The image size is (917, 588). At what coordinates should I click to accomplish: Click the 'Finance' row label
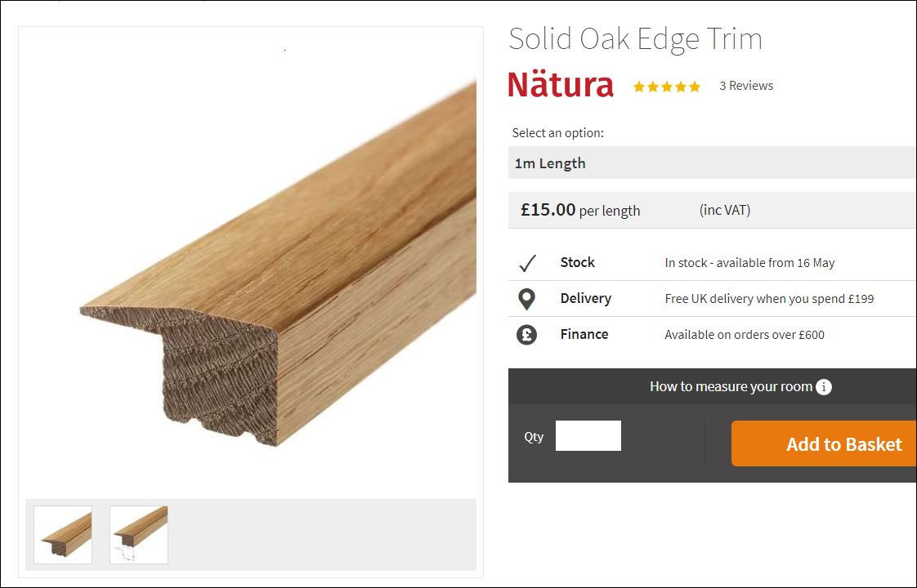(x=584, y=334)
